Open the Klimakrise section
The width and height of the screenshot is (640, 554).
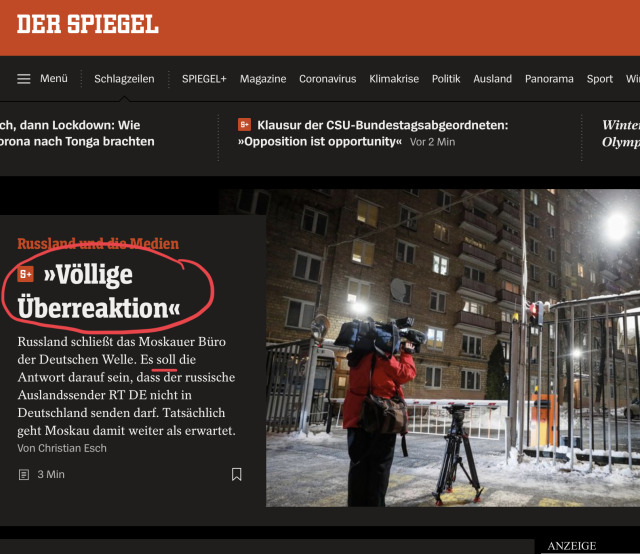tap(394, 79)
